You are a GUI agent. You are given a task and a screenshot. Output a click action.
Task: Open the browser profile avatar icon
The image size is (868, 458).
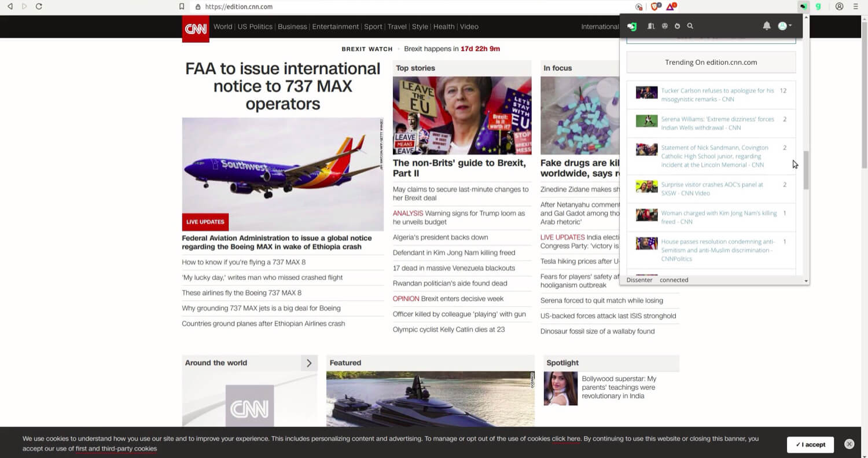[x=840, y=7]
